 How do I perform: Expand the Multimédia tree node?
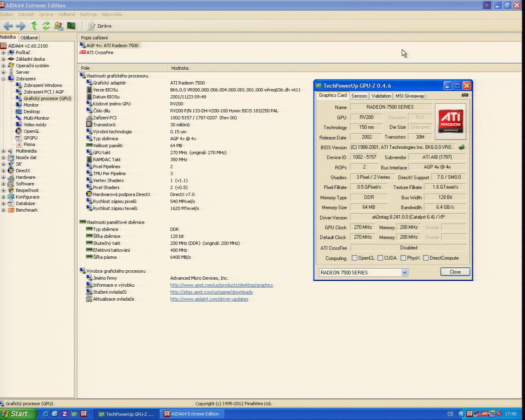3,151
